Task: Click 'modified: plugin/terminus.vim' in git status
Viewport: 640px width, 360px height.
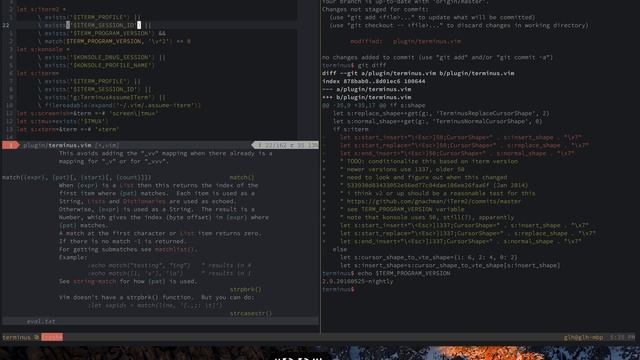Action: [406, 41]
